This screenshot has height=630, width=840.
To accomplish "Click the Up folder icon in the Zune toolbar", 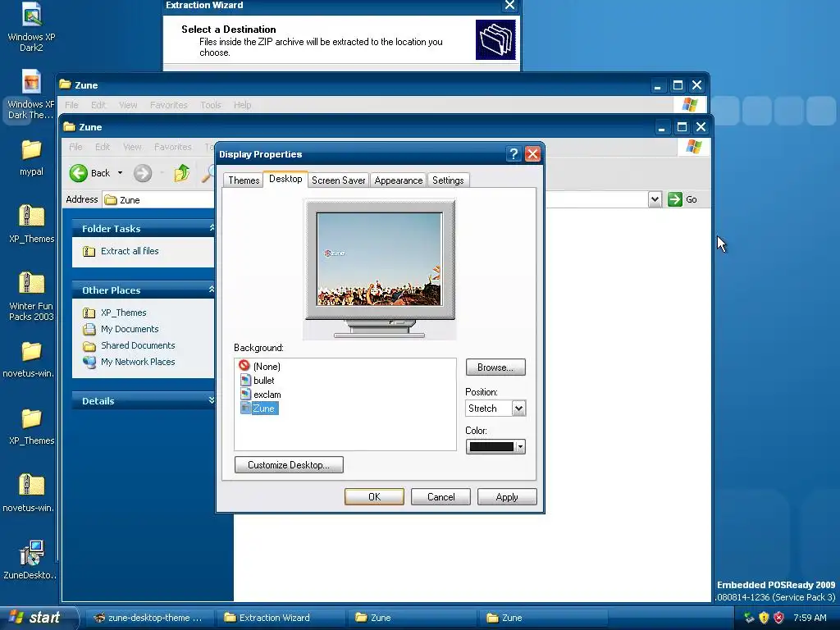I will [181, 173].
